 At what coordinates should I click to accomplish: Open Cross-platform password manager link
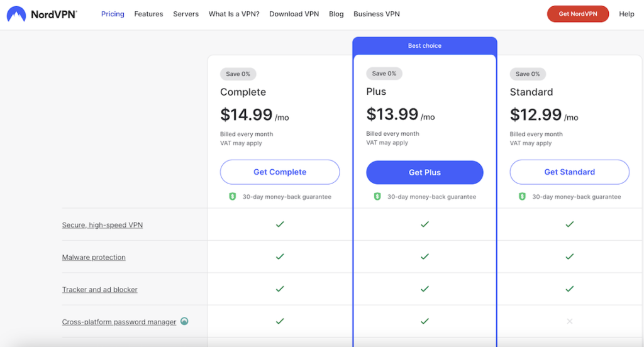point(119,322)
